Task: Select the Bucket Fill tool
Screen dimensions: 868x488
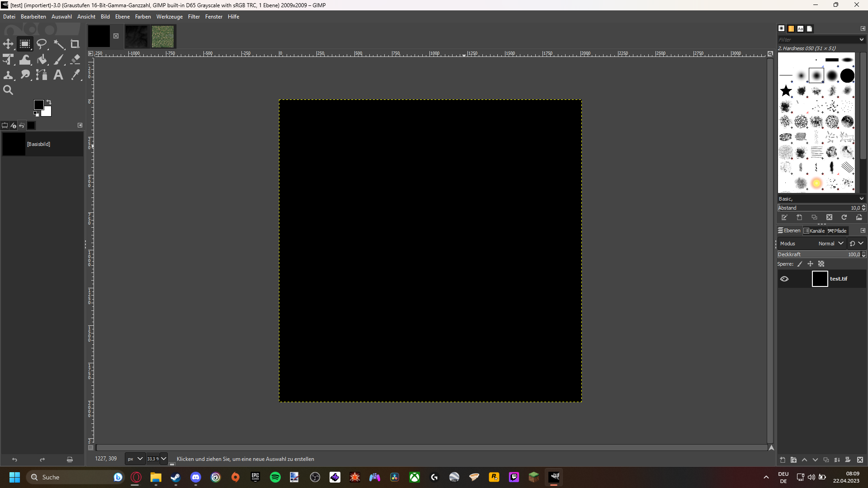Action: [42, 60]
